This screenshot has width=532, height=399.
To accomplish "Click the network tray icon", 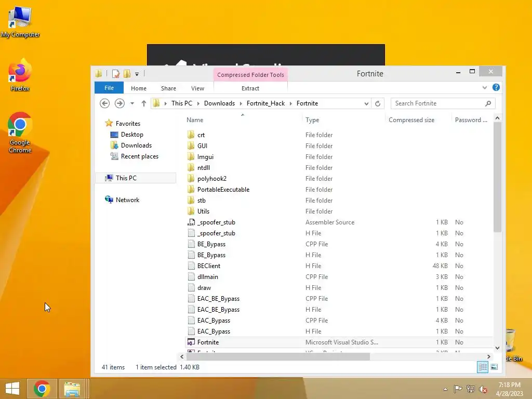I will point(471,389).
